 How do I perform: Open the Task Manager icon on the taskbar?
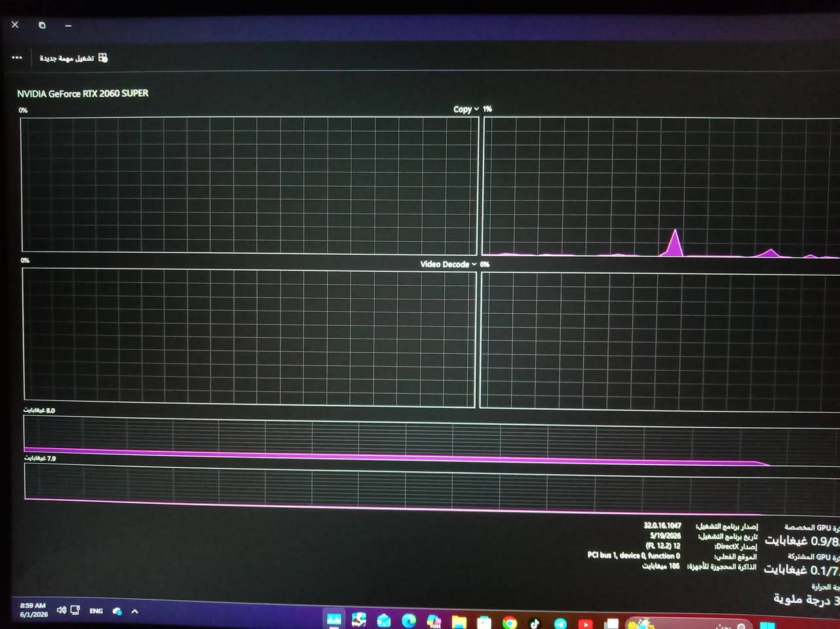pyautogui.click(x=334, y=620)
